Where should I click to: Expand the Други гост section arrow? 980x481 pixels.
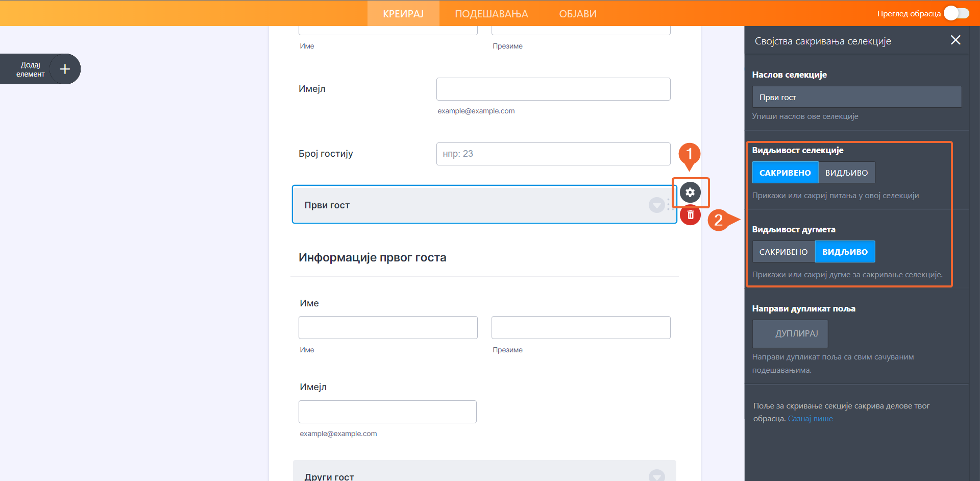[656, 475]
